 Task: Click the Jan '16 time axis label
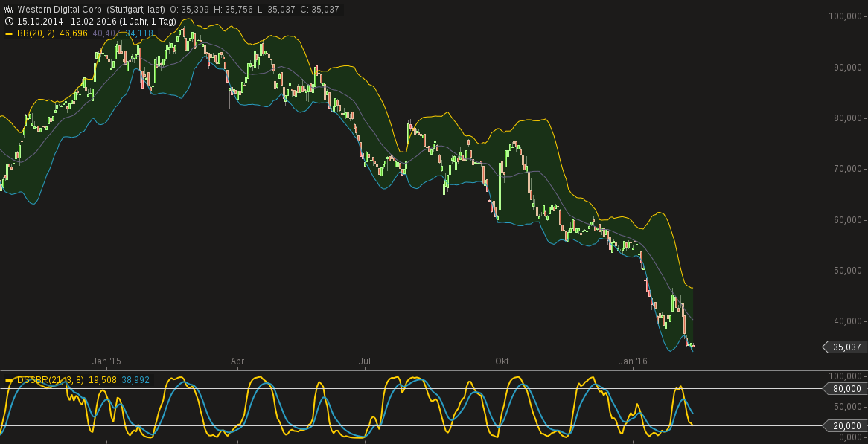(633, 361)
